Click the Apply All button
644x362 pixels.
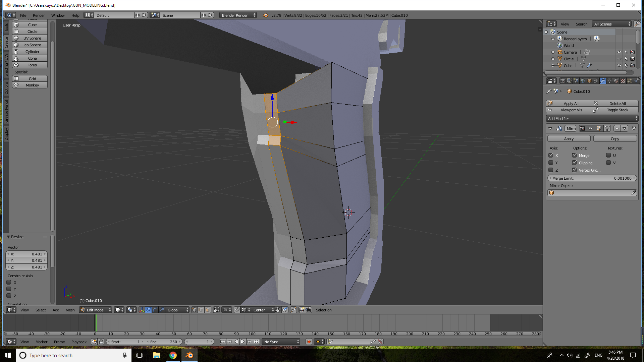(x=570, y=104)
